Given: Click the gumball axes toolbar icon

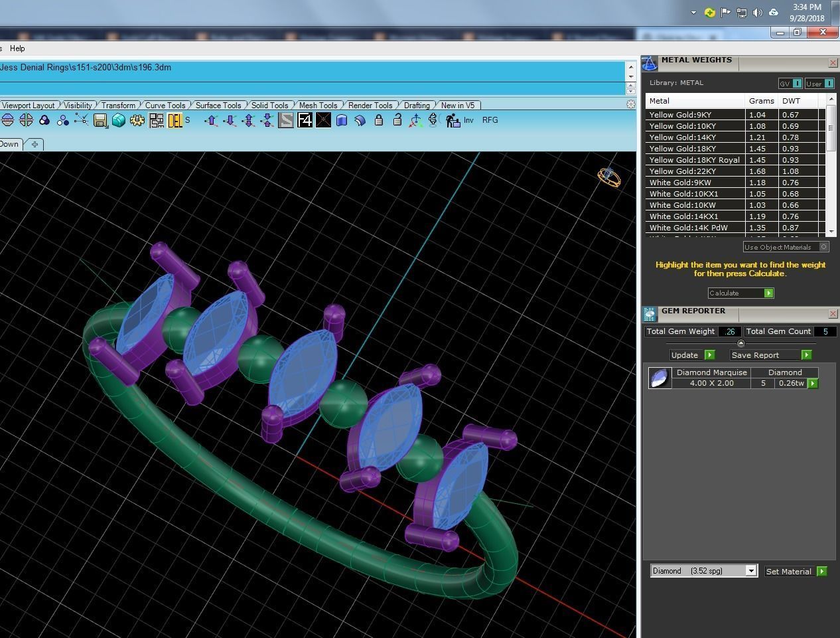Looking at the screenshot, I should 415,120.
